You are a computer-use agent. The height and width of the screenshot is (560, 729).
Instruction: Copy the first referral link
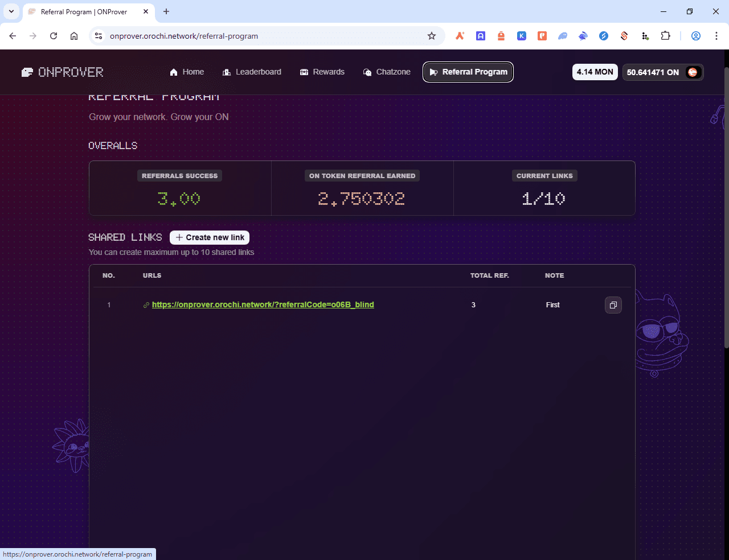pos(613,305)
